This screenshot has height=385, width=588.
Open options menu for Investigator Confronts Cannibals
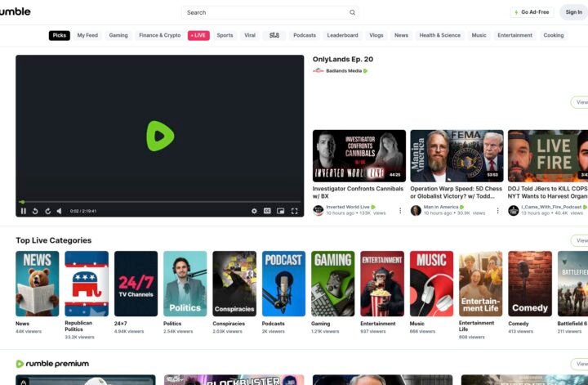click(400, 211)
